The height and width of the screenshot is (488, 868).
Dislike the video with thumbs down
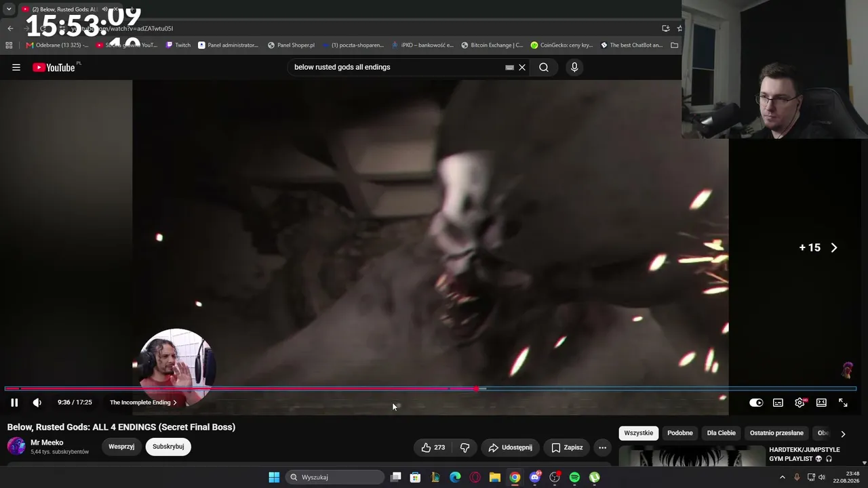pyautogui.click(x=465, y=447)
